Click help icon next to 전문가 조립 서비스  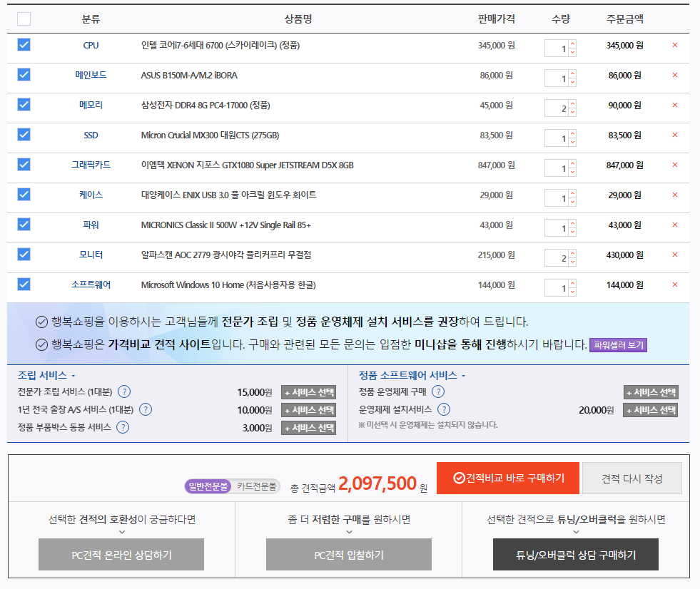(124, 391)
